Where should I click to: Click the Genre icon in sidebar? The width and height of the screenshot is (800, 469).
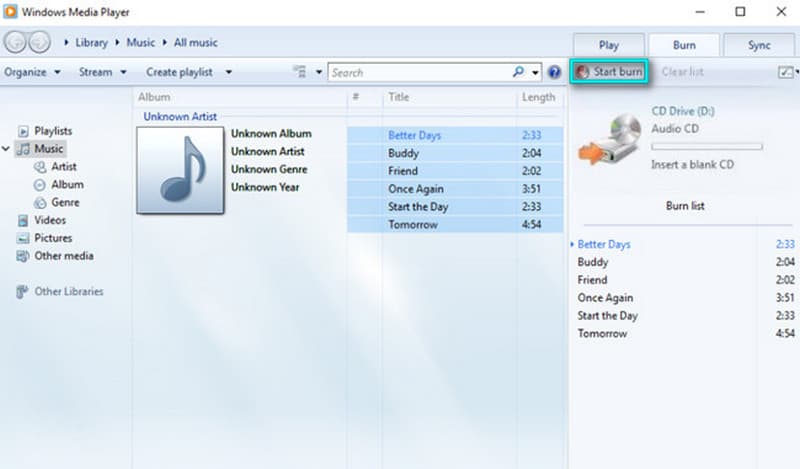[40, 203]
